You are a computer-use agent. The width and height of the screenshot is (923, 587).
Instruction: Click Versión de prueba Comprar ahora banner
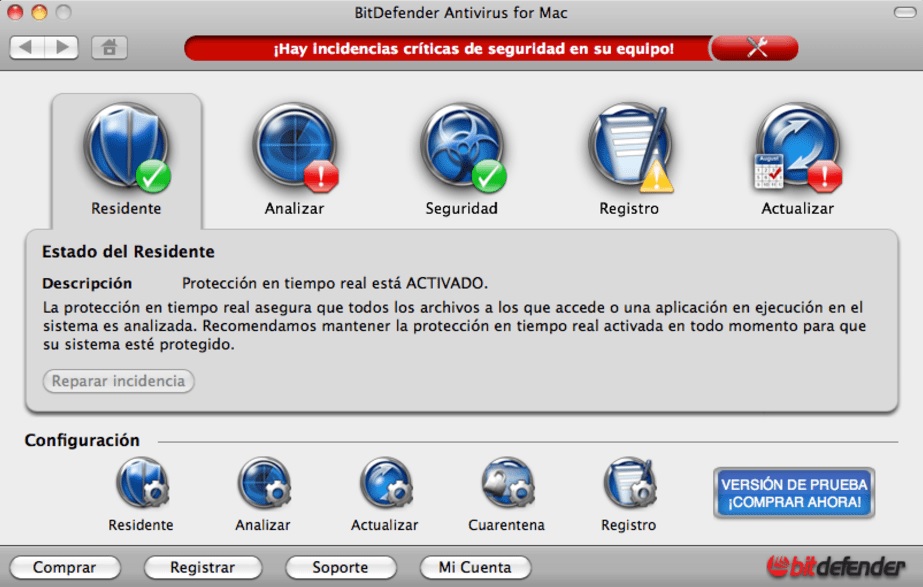pyautogui.click(x=794, y=493)
